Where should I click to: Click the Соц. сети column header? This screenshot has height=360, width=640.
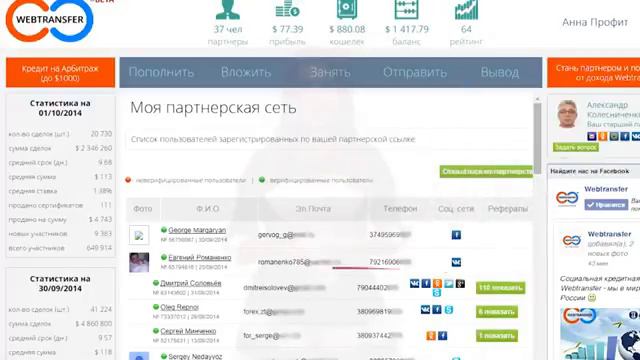456,209
